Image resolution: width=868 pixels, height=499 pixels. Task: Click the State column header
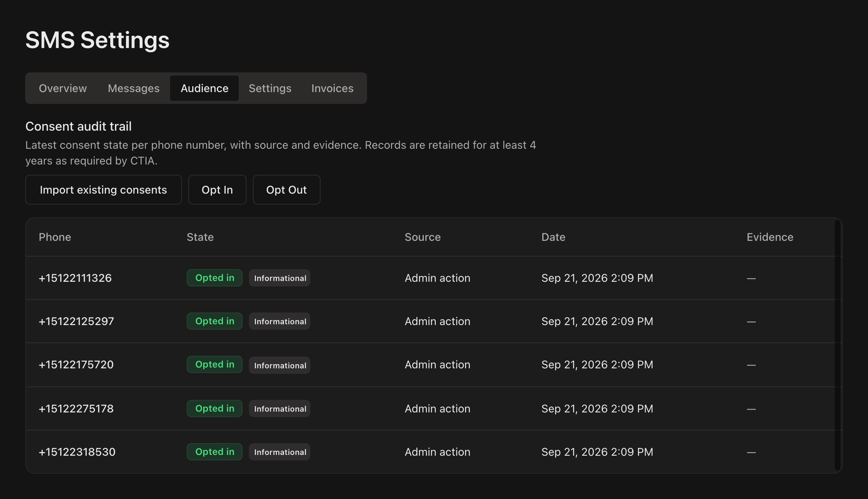click(x=200, y=237)
